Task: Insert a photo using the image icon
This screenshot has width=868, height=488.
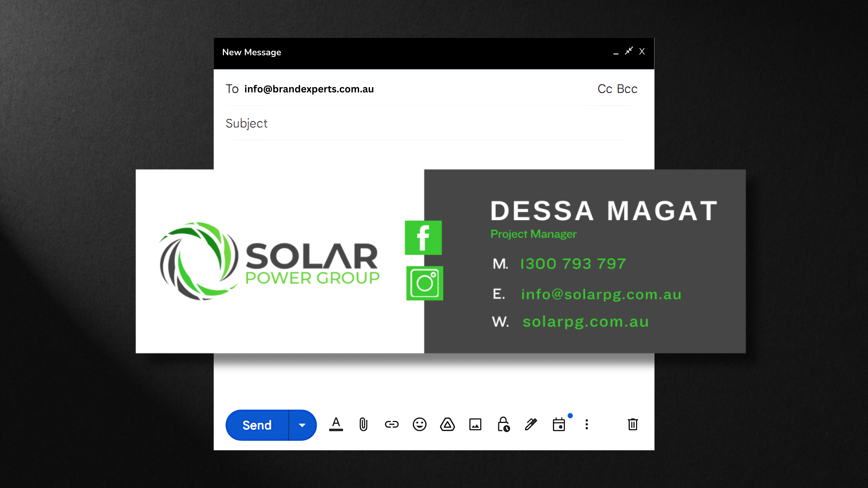Action: 475,424
